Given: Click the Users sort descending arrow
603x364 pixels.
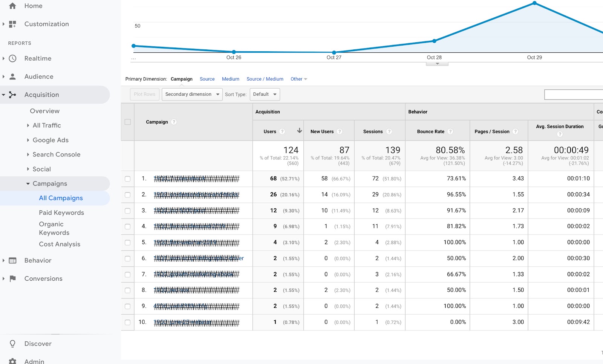Looking at the screenshot, I should tap(299, 130).
